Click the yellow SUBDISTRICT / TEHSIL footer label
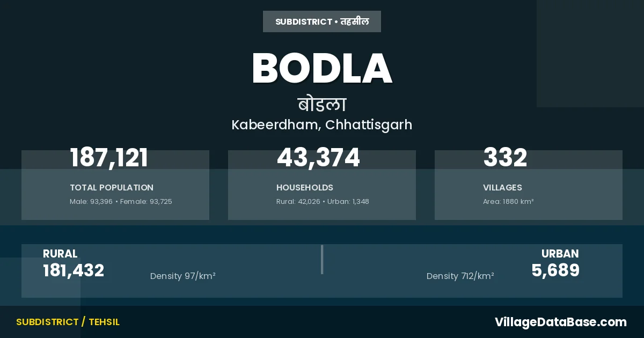 click(68, 322)
